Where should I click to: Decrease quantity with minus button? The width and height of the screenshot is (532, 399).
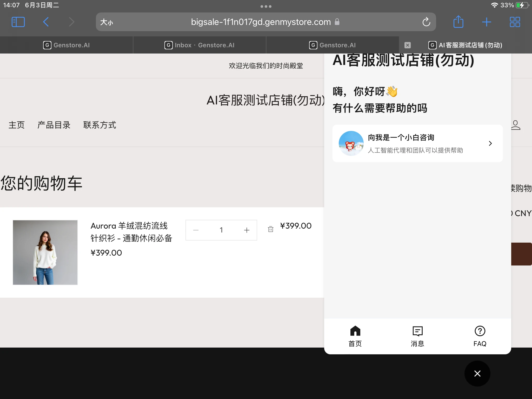pos(196,230)
